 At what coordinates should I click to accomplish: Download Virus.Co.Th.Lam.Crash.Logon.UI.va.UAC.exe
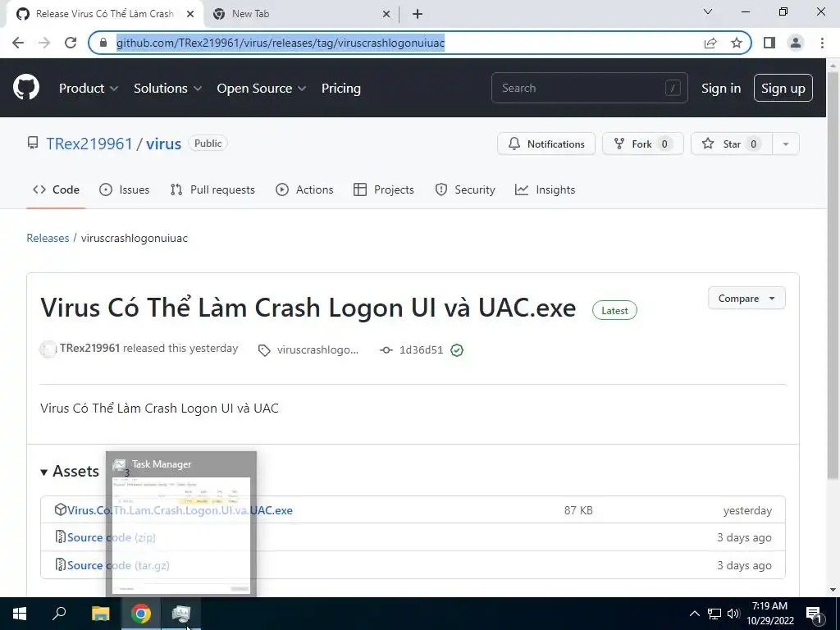pos(180,510)
